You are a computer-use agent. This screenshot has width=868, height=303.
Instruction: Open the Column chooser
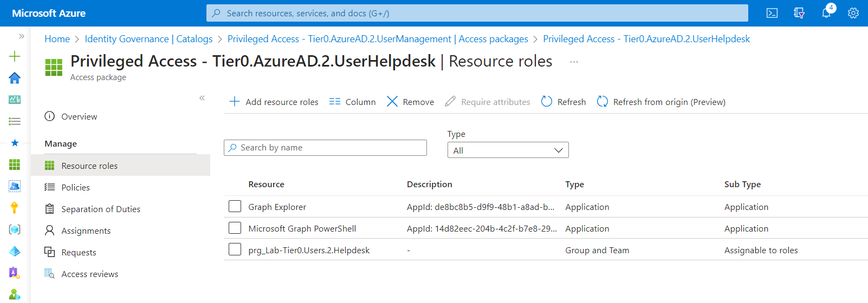pos(352,102)
